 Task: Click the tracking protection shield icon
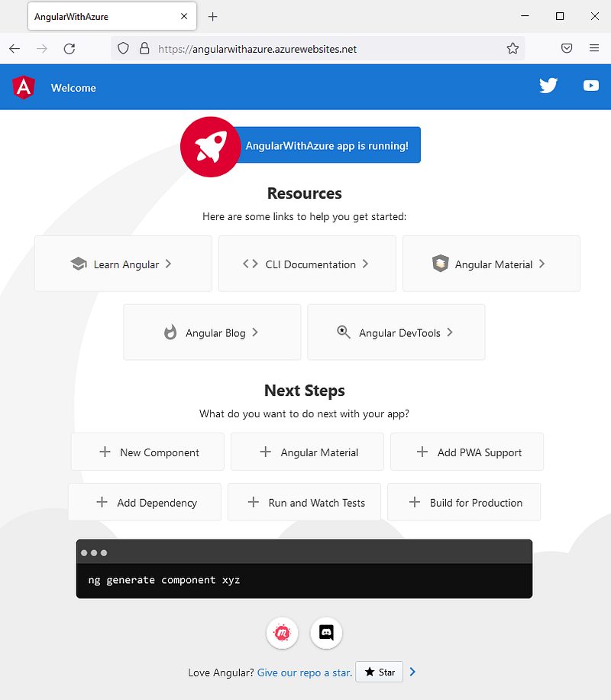(123, 48)
